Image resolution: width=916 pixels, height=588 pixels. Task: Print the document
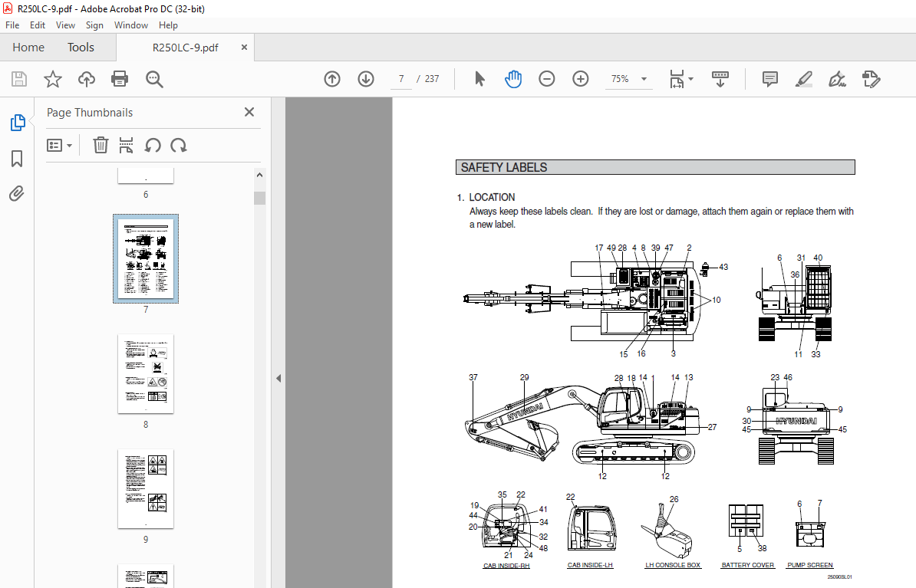click(x=120, y=79)
